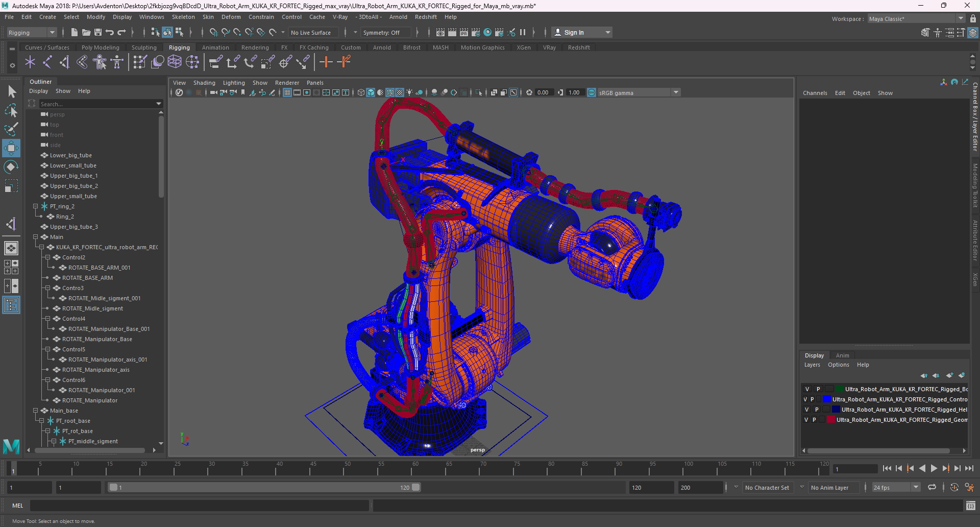Screen dimensions: 980x527
Task: Toggle visibility of the Rigged_Geometry layer
Action: 806,420
